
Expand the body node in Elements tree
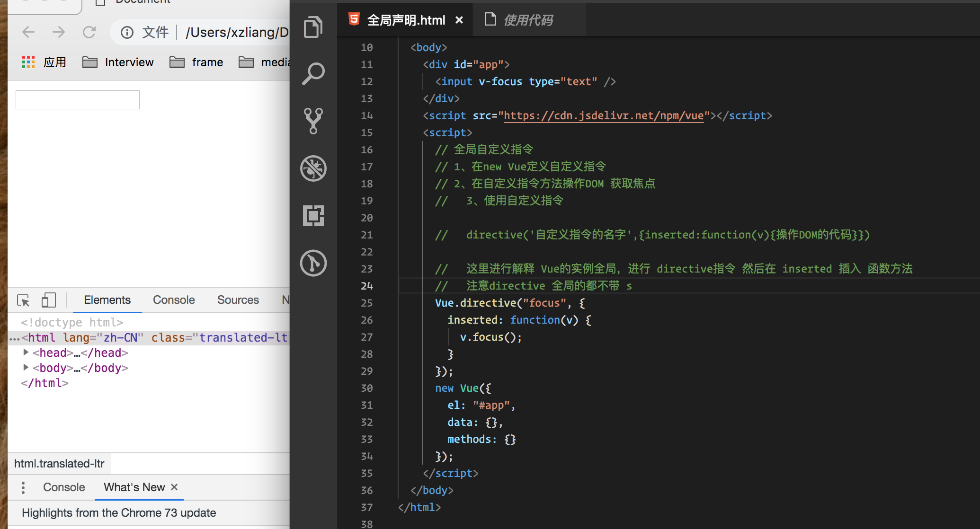(26, 368)
